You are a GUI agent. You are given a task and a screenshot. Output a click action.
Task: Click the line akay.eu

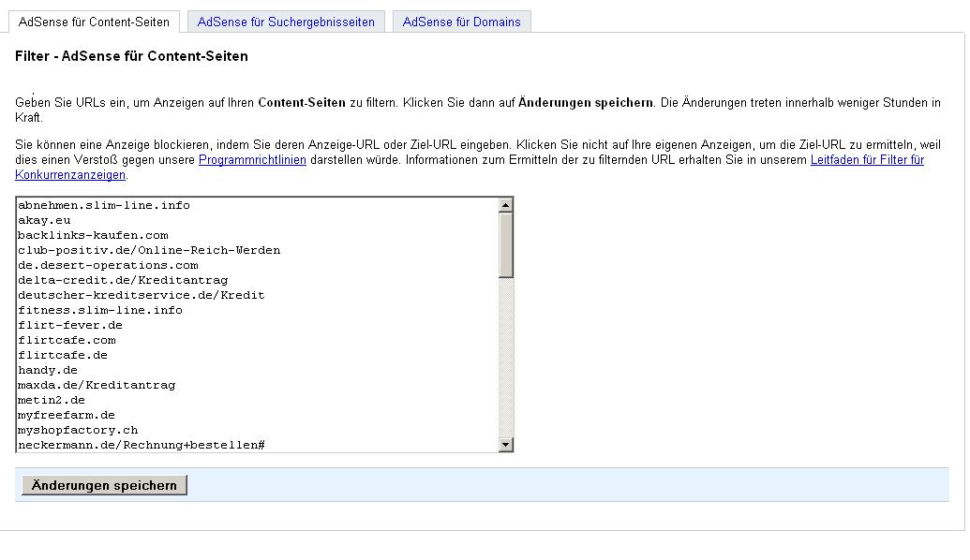click(44, 220)
